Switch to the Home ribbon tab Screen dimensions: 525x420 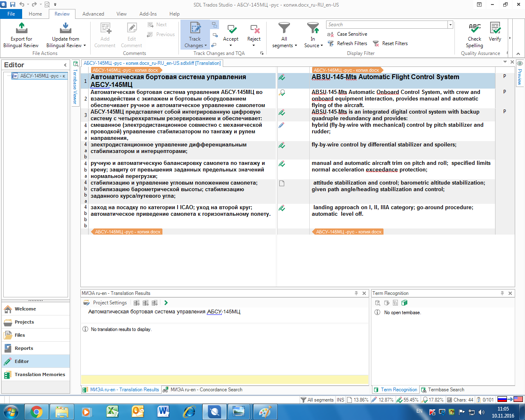[x=35, y=14]
